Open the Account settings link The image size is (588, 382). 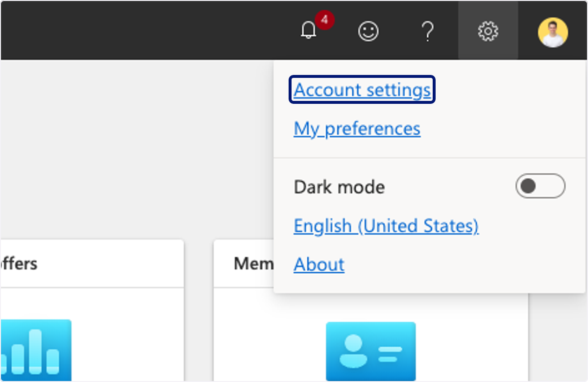coord(362,90)
